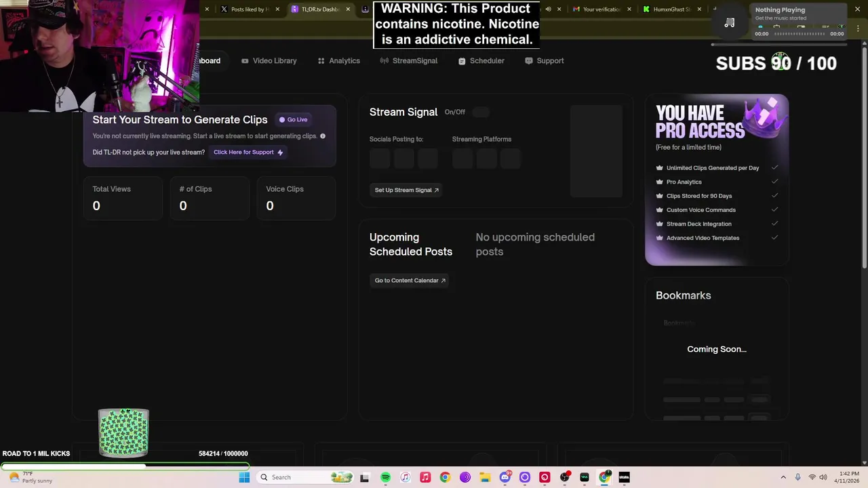Click the page vertical scrollbar

tap(864, 157)
